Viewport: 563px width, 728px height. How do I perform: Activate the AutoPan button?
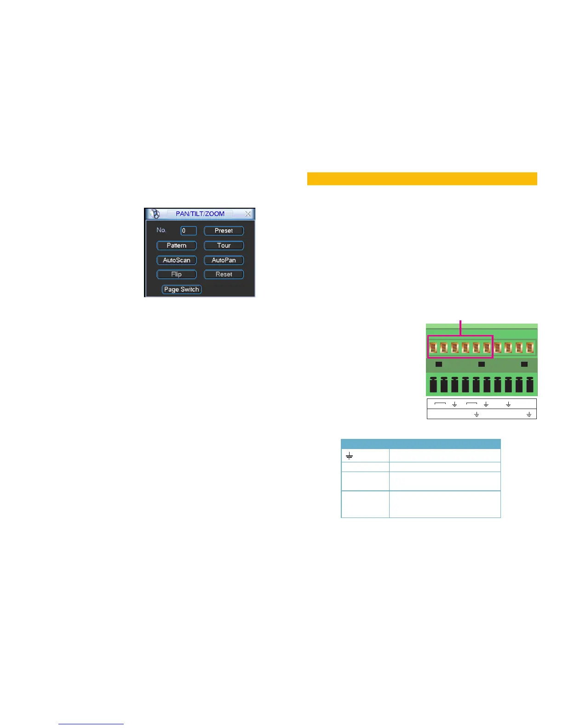coord(224,260)
